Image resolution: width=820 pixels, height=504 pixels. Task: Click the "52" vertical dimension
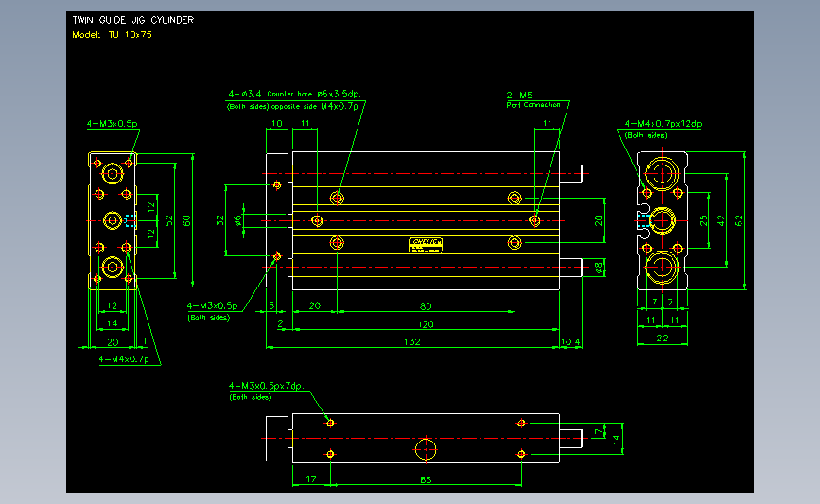point(169,220)
